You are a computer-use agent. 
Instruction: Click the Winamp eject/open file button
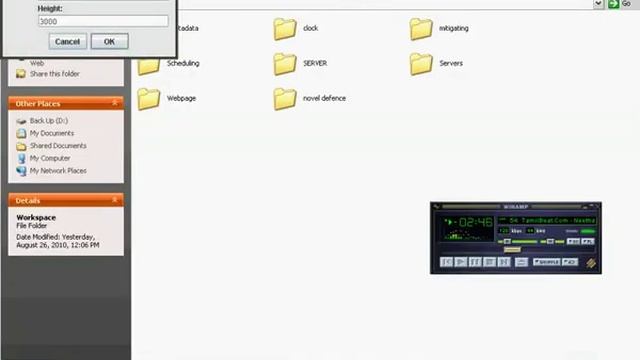tap(521, 262)
